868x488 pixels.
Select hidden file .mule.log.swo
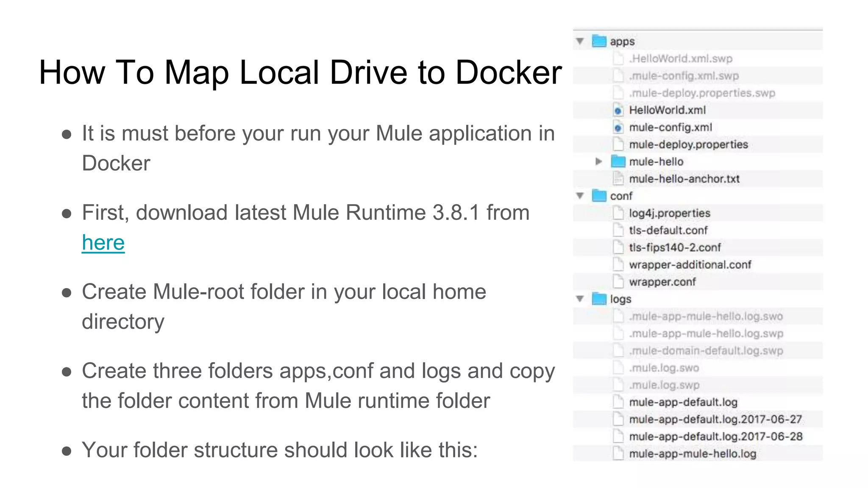[664, 368]
